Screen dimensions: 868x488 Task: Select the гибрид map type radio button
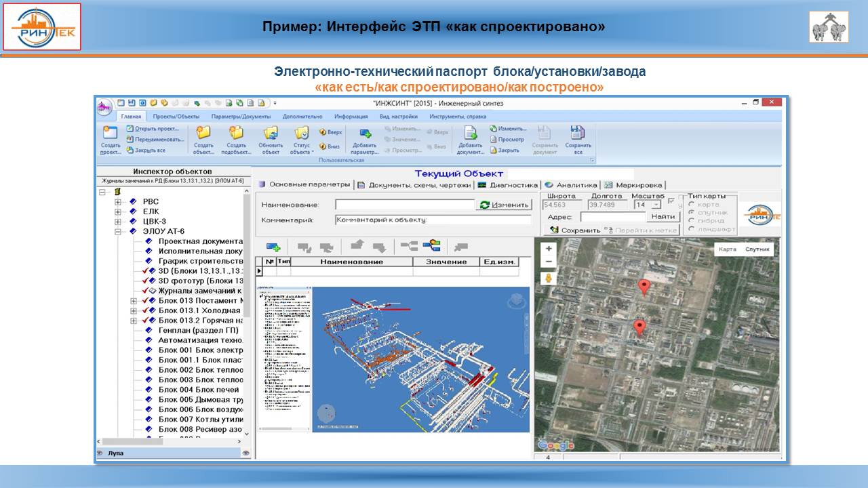coord(692,221)
